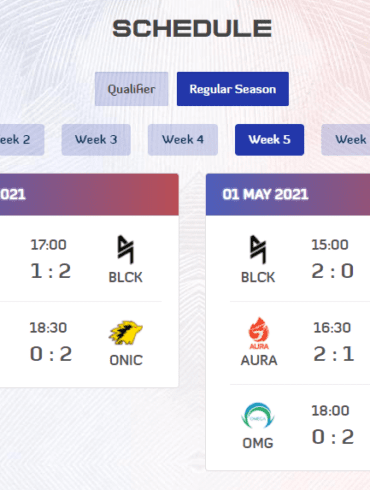Click the 0 : 2 score at 18:30
Viewport: 370px width, 490px height.
pyautogui.click(x=51, y=354)
